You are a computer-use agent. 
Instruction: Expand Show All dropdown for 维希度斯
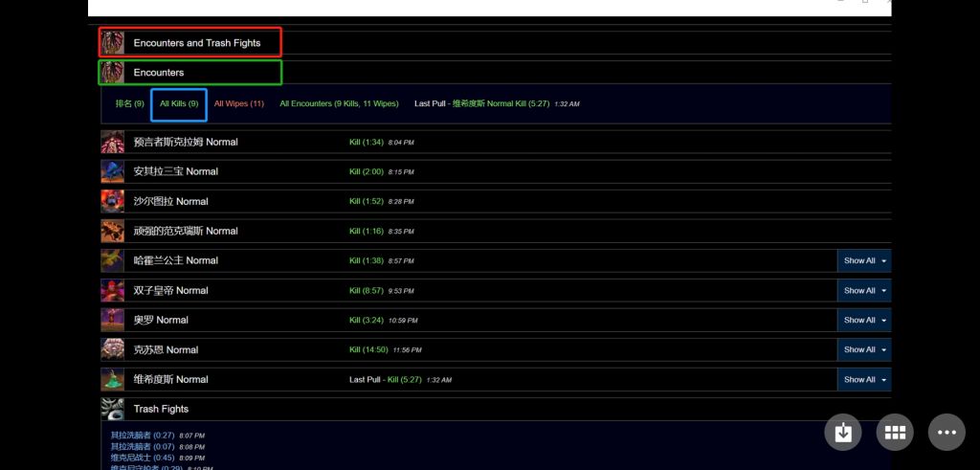[x=864, y=379]
